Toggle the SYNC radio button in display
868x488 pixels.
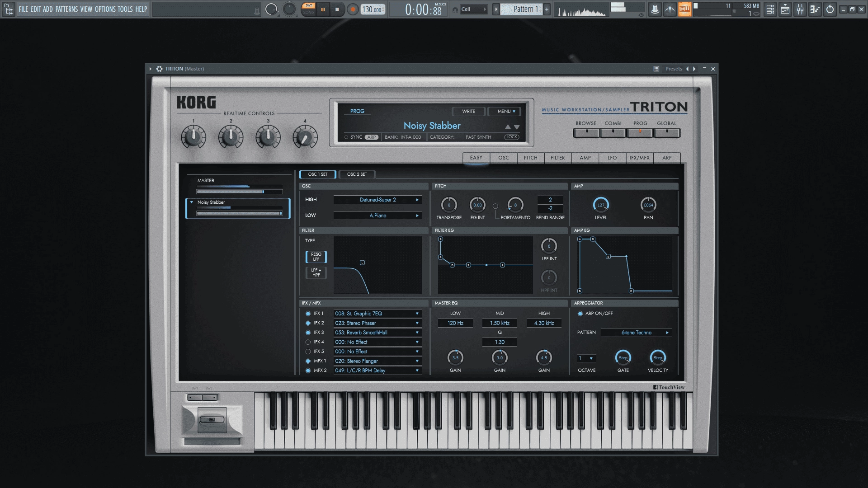[346, 137]
